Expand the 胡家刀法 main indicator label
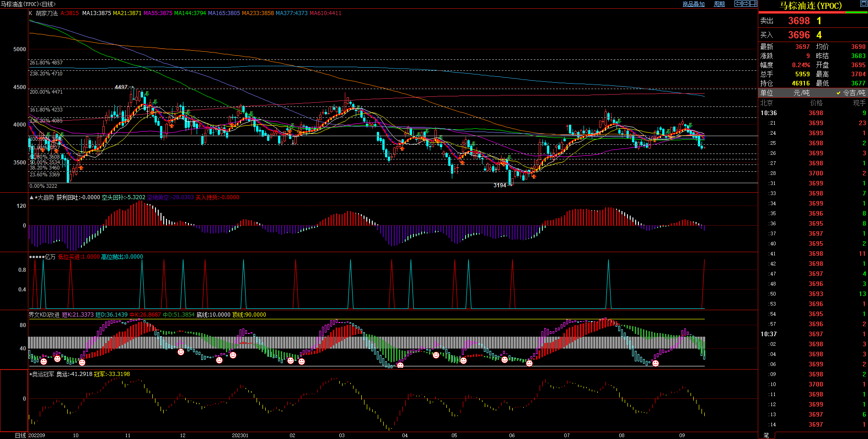This screenshot has height=439, width=868. coord(47,13)
